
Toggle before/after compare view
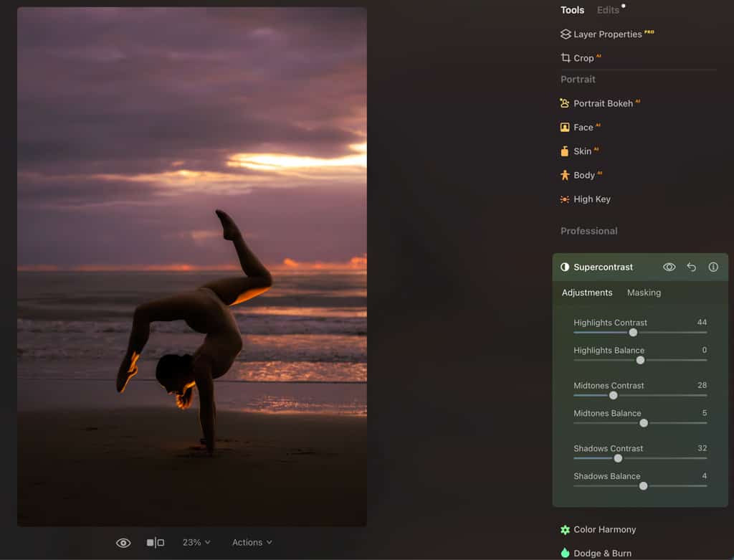[x=156, y=543]
